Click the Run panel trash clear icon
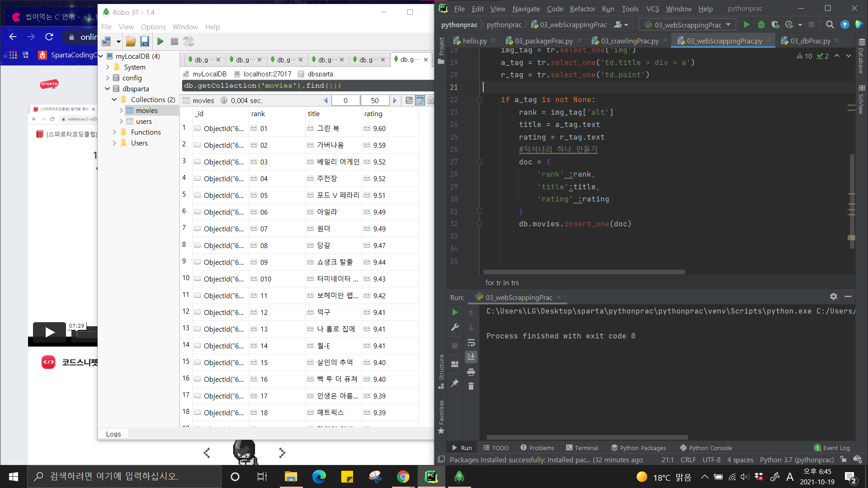The height and width of the screenshot is (488, 868). tap(471, 386)
